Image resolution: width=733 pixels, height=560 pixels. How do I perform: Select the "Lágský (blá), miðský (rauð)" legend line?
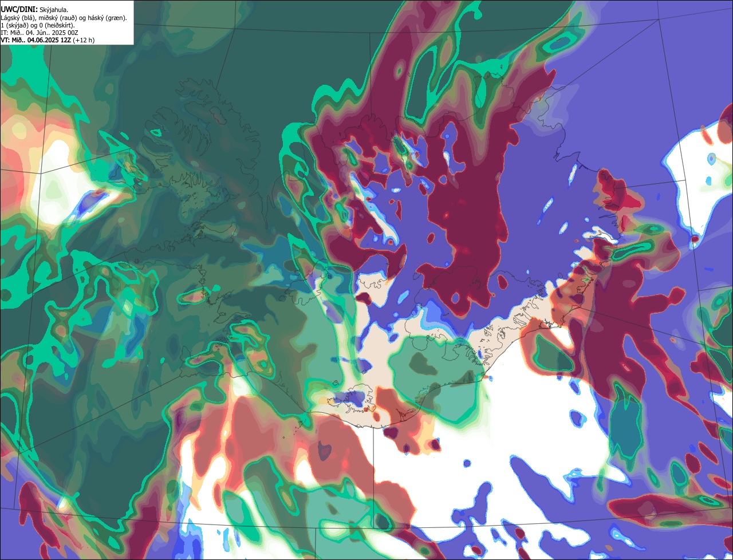pyautogui.click(x=64, y=18)
